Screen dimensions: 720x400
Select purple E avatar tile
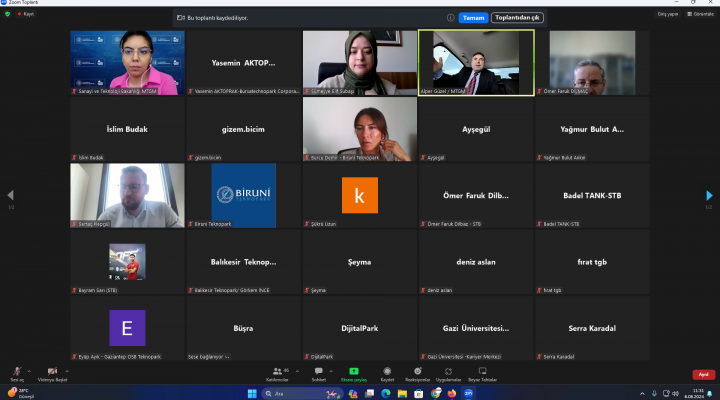(x=127, y=328)
